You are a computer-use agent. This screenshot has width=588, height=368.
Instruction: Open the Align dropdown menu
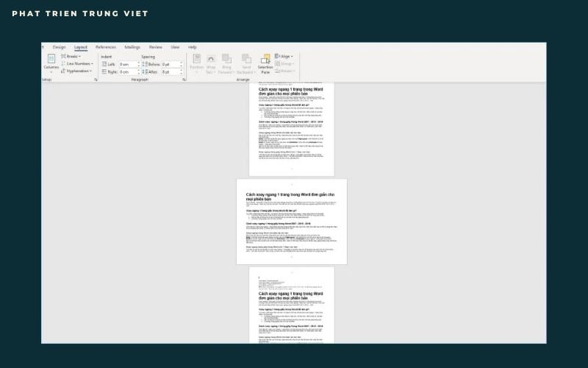285,56
